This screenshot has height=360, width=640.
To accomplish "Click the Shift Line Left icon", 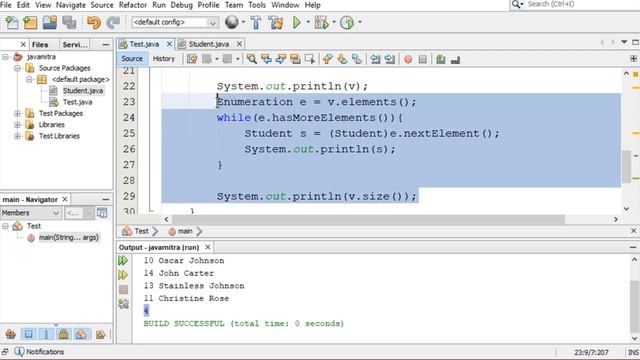I will [375, 59].
